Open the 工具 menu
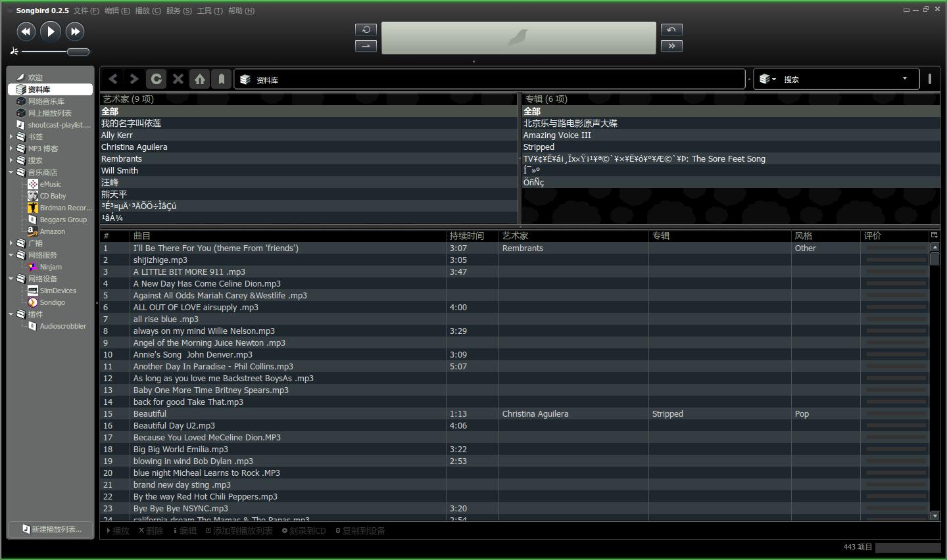 pos(210,11)
